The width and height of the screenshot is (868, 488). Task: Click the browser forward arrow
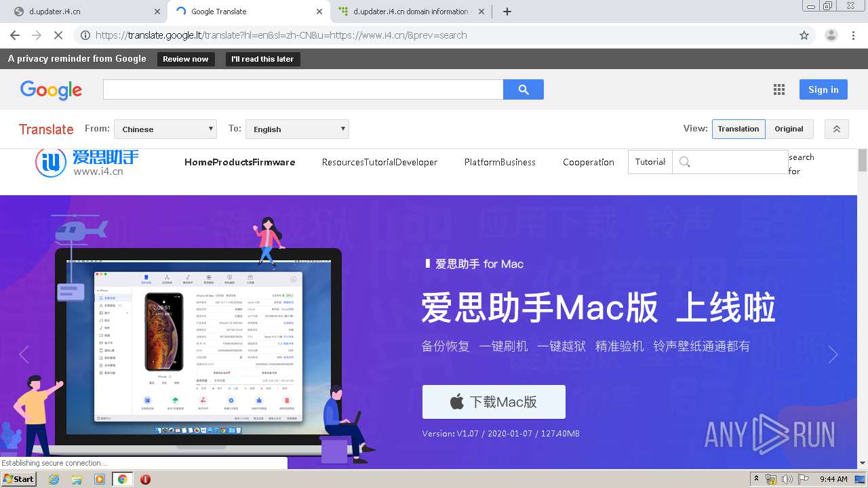37,35
